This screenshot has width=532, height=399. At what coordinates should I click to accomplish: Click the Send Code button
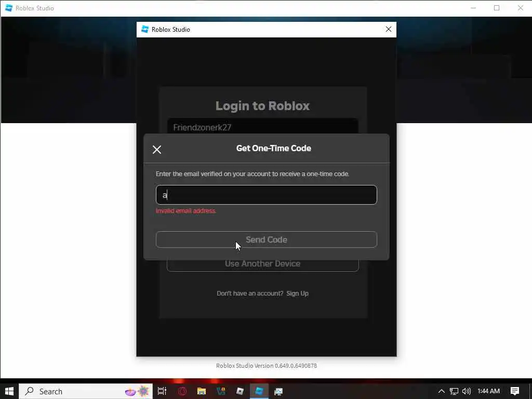coord(267,240)
